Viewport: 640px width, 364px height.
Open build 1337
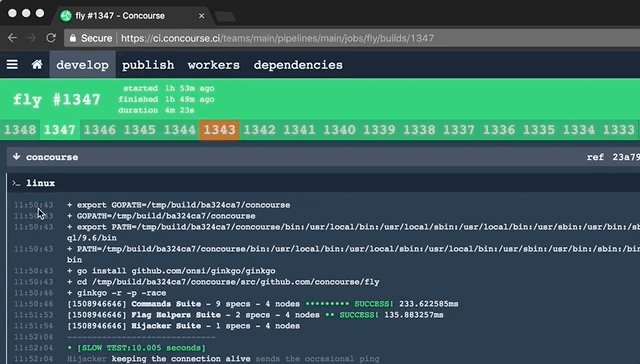click(x=459, y=130)
